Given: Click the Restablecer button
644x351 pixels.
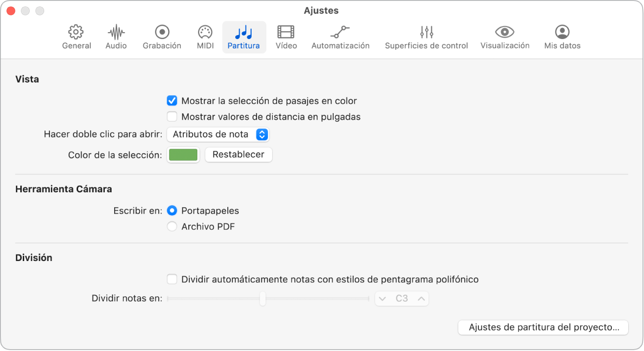Looking at the screenshot, I should (238, 155).
